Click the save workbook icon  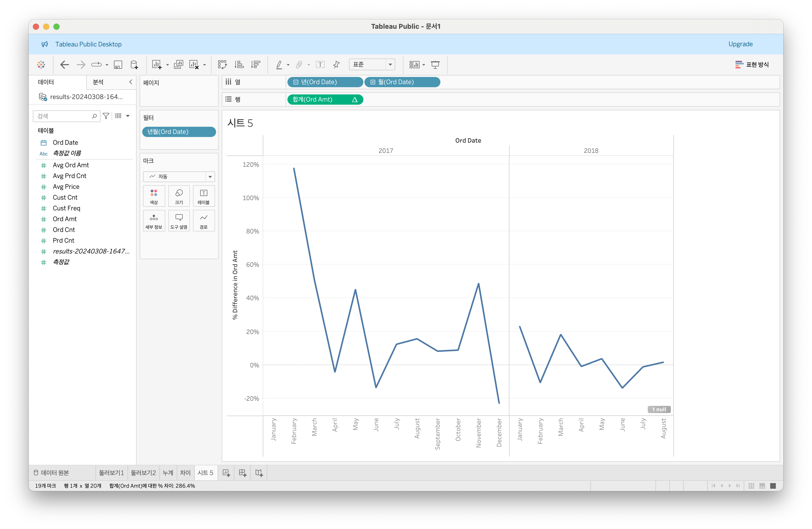click(118, 64)
